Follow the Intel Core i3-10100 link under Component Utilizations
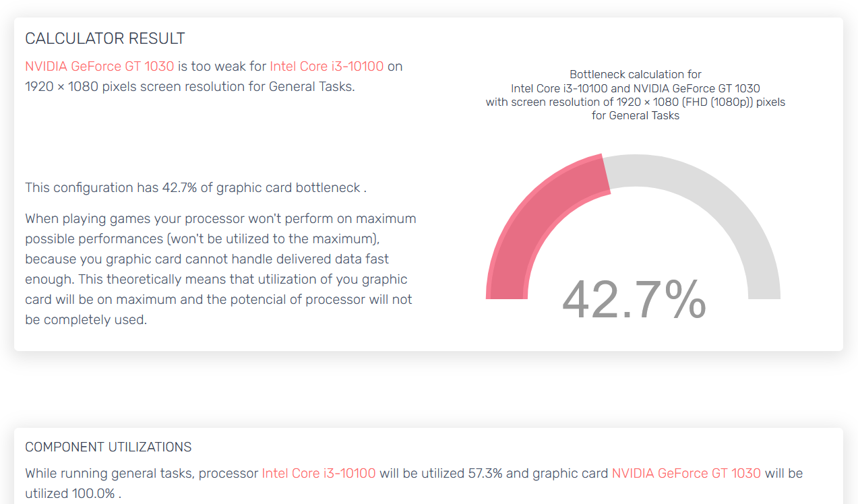 pos(319,473)
